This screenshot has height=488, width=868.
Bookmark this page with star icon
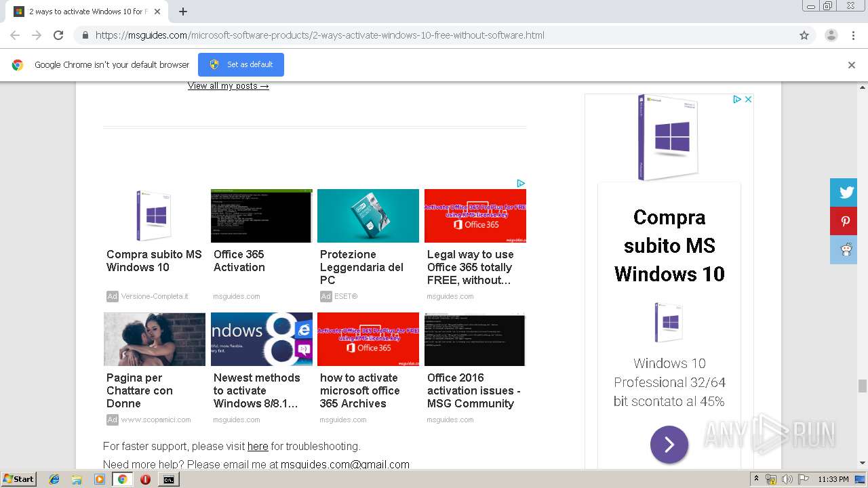pyautogui.click(x=804, y=35)
